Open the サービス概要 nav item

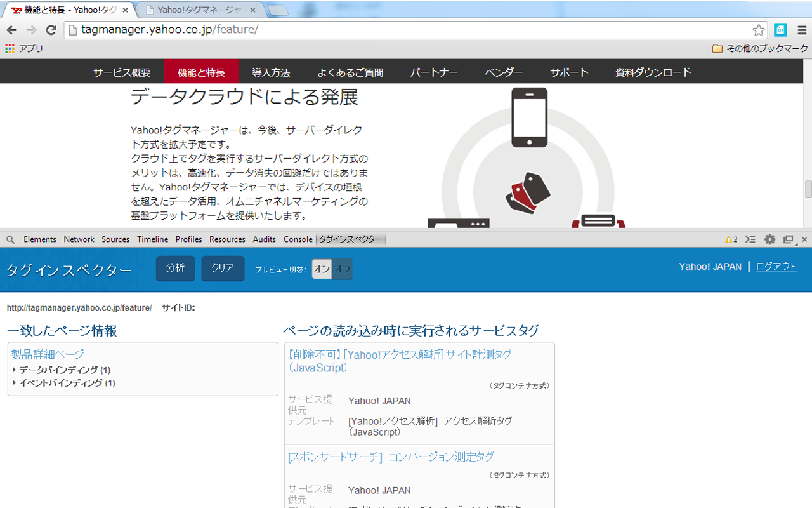122,72
